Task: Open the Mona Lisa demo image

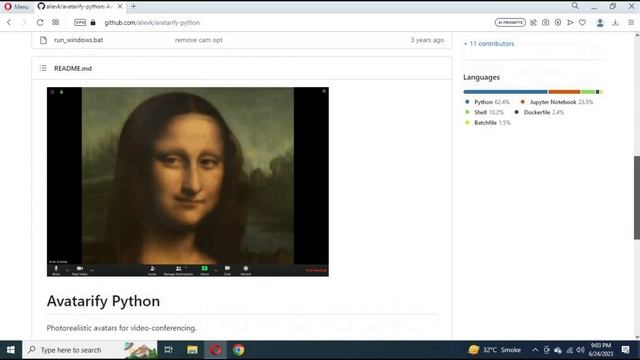Action: pos(188,182)
